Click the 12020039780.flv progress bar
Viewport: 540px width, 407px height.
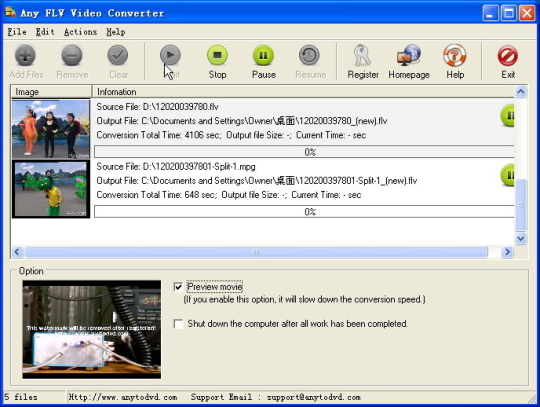pyautogui.click(x=304, y=152)
